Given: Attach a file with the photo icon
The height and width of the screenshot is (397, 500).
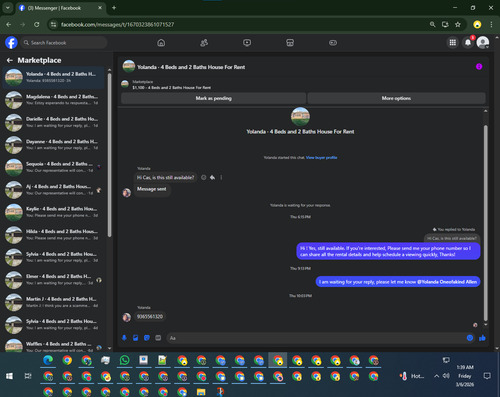Looking at the screenshot, I should 136,338.
